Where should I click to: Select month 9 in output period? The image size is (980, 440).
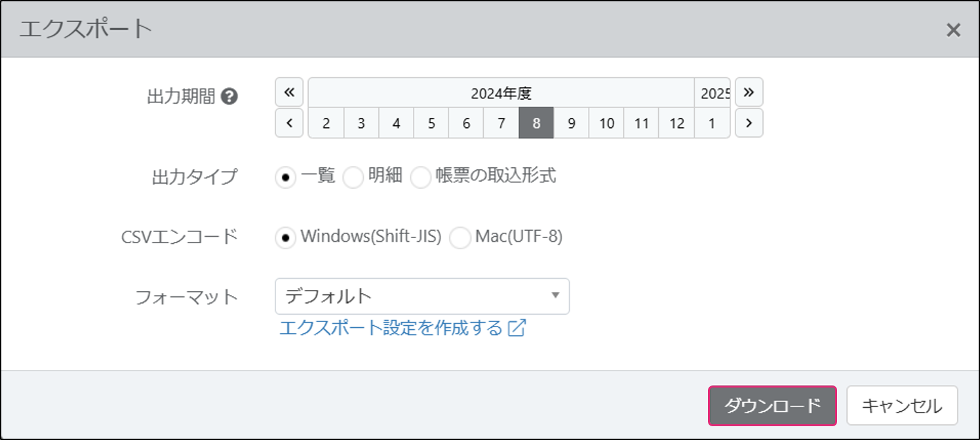[572, 123]
